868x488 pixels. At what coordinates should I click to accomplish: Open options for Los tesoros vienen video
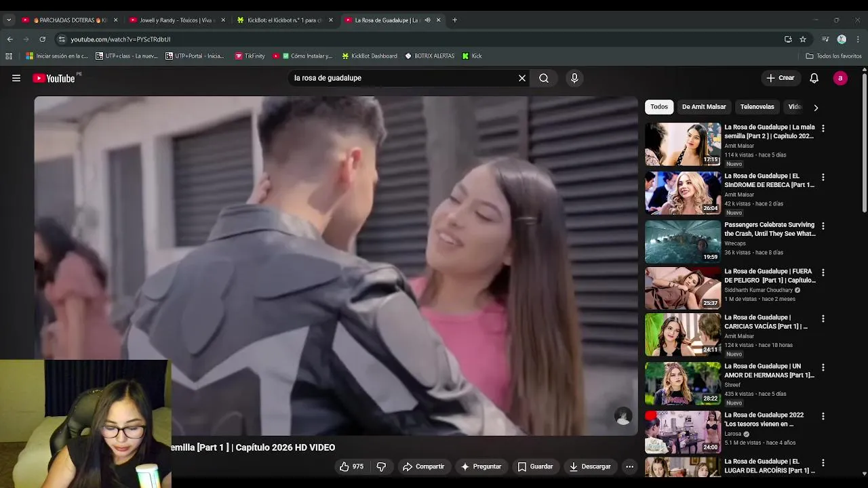823,416
